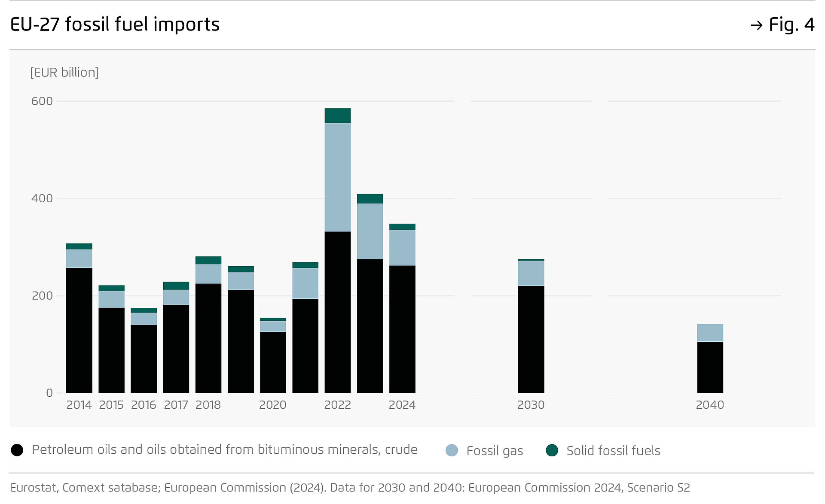This screenshot has height=504, width=825.
Task: Click the Petroleum oils legend text
Action: click(x=224, y=449)
